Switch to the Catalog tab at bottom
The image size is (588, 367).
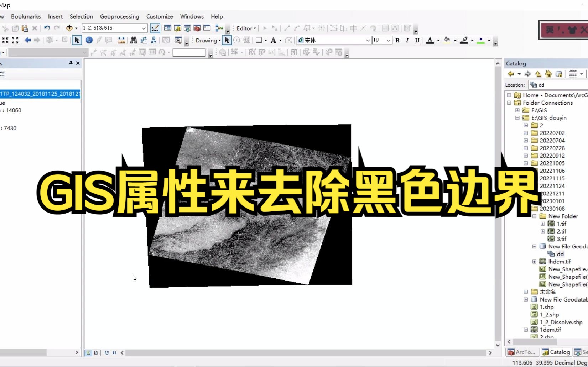tap(555, 352)
